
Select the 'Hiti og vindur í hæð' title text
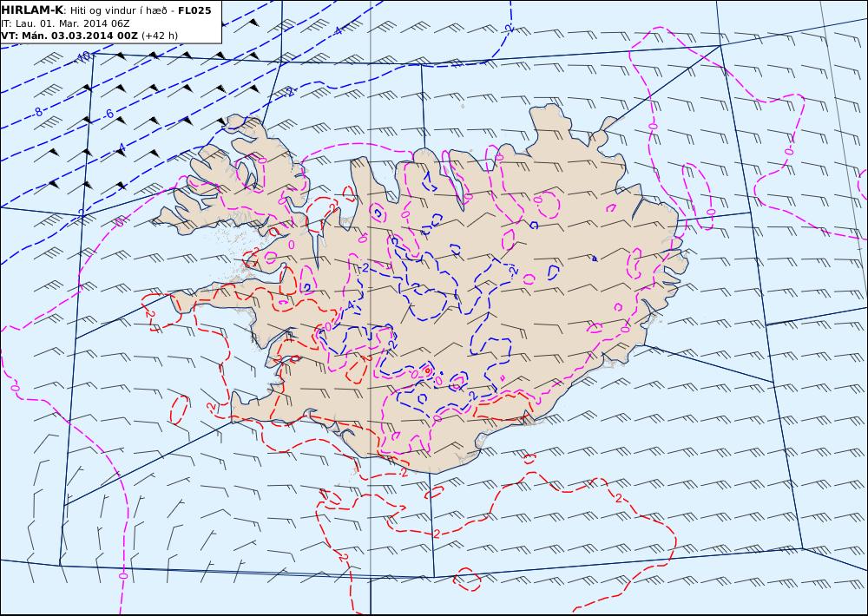tap(118, 10)
